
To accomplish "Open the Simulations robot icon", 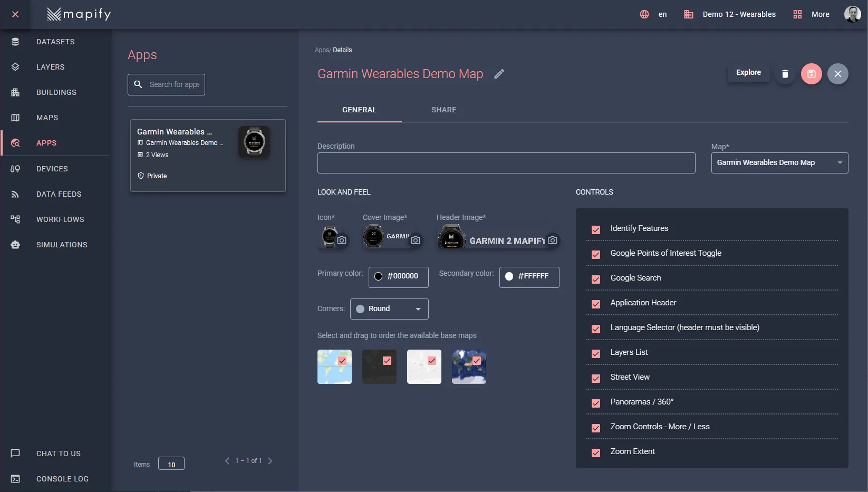I will [x=15, y=245].
